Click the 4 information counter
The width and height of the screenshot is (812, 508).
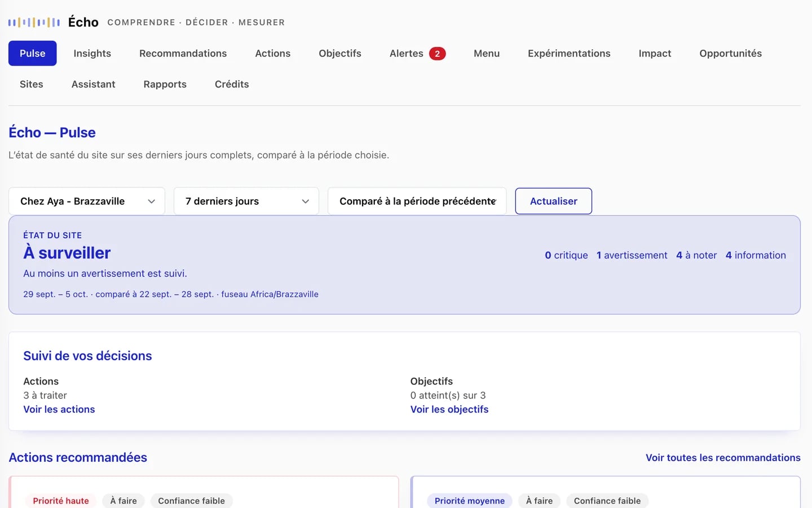[756, 255]
